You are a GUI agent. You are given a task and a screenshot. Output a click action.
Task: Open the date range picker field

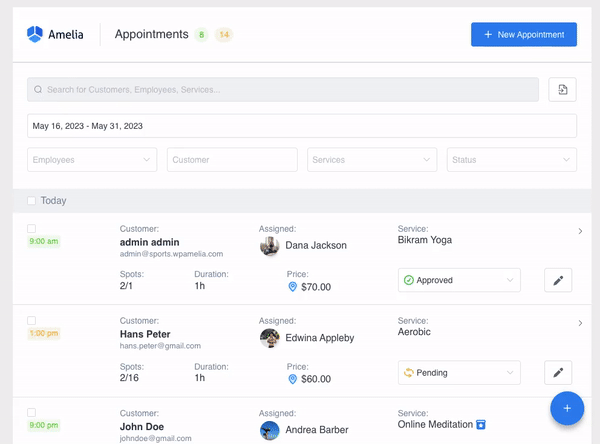[x=301, y=126]
